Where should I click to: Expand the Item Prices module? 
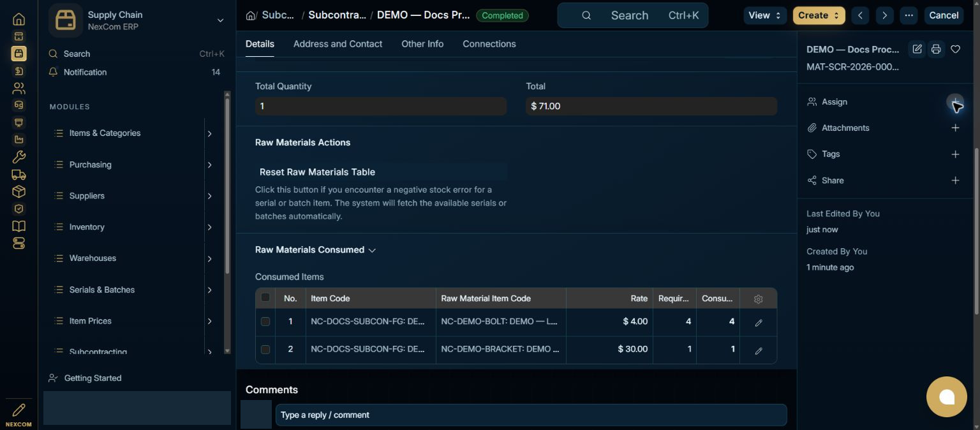click(x=209, y=321)
